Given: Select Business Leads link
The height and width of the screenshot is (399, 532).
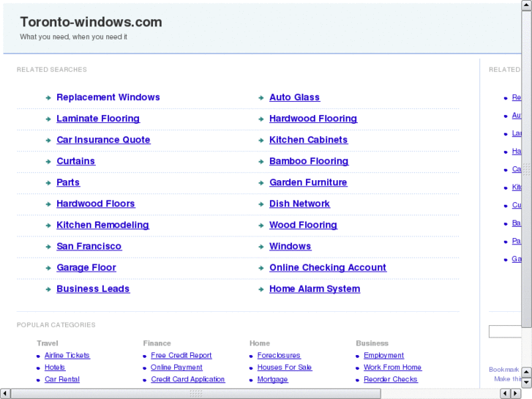Looking at the screenshot, I should (93, 289).
